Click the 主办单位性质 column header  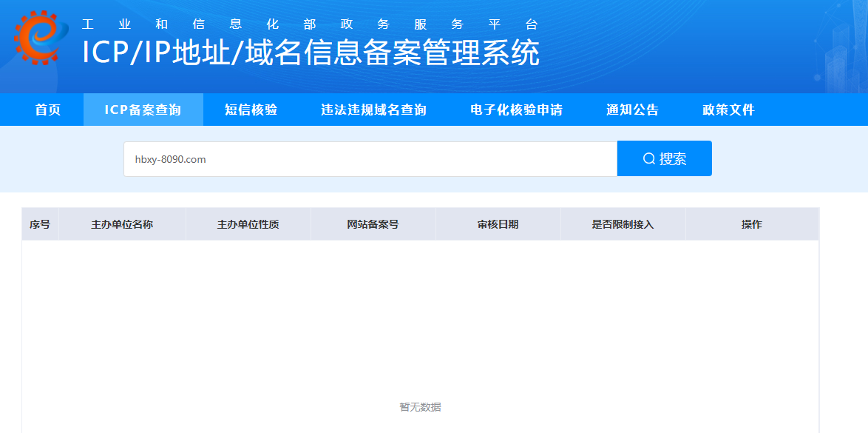pyautogui.click(x=248, y=224)
